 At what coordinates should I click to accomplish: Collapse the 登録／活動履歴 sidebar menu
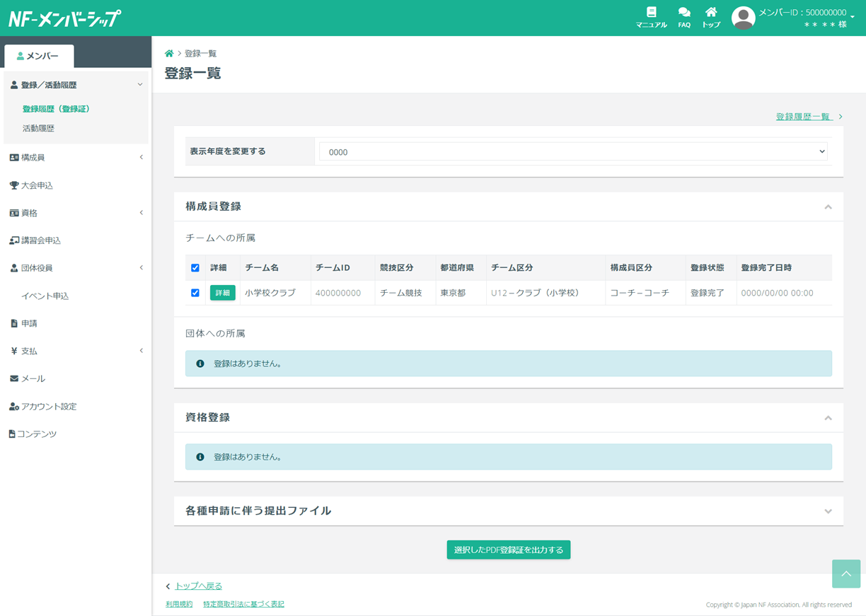coord(140,85)
